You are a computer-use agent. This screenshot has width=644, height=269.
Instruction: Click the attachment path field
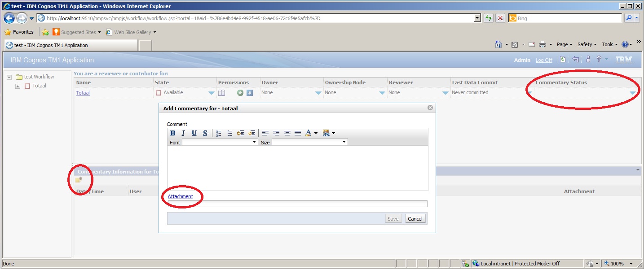297,204
